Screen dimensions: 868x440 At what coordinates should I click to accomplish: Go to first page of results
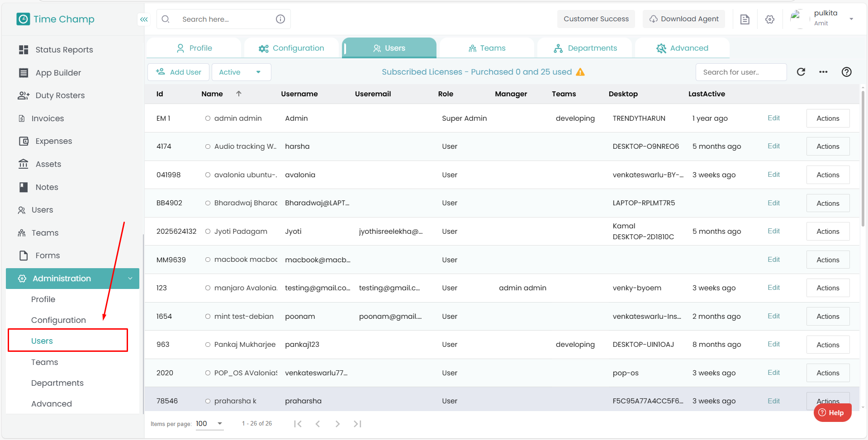coord(298,424)
